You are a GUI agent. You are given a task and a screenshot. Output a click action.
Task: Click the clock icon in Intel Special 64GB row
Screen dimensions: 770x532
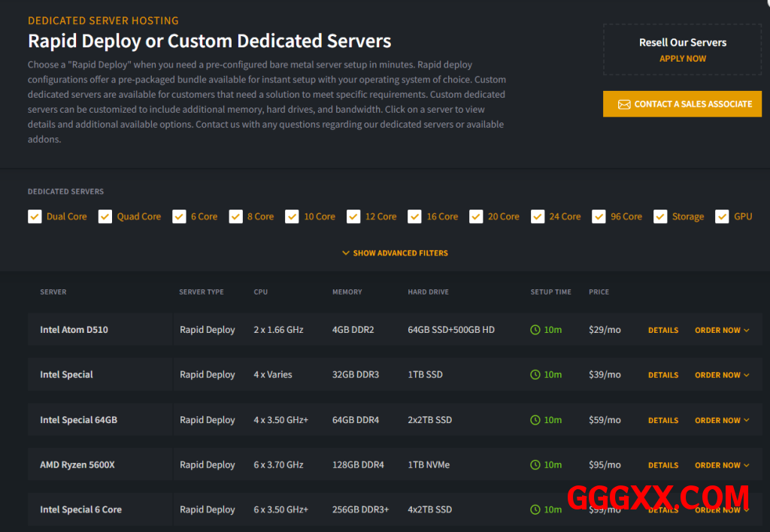pyautogui.click(x=535, y=420)
